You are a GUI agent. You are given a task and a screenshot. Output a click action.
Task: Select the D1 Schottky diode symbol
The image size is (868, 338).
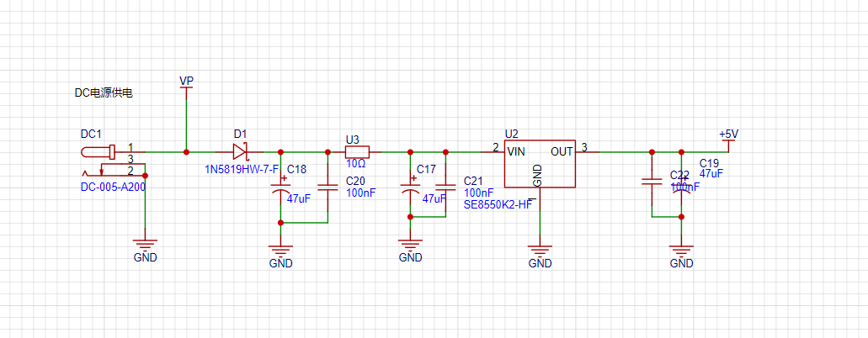pyautogui.click(x=240, y=151)
